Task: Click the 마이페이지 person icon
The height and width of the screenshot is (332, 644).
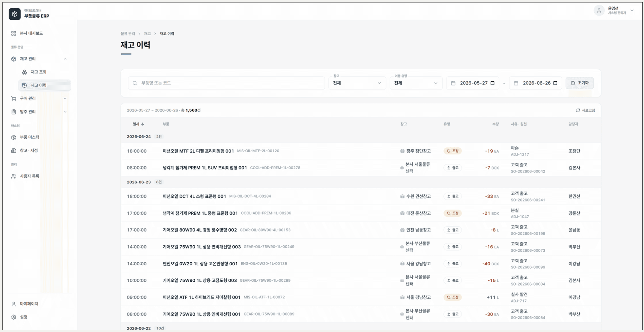Action: coord(14,304)
